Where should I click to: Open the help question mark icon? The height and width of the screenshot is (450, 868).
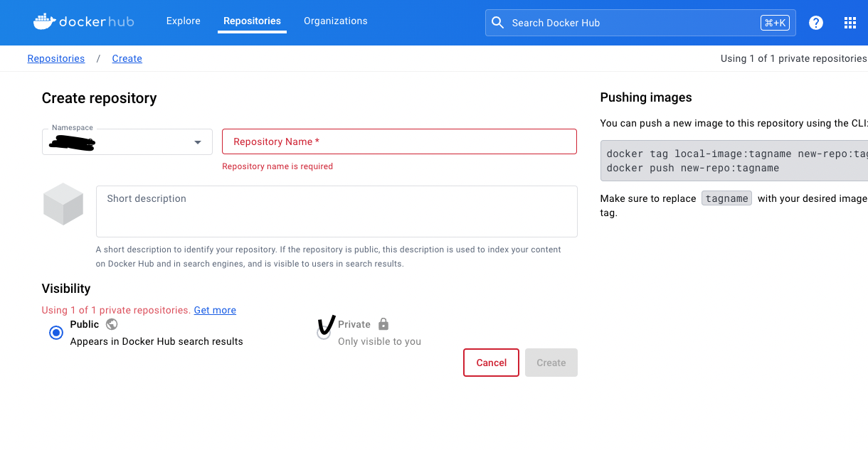coord(816,23)
